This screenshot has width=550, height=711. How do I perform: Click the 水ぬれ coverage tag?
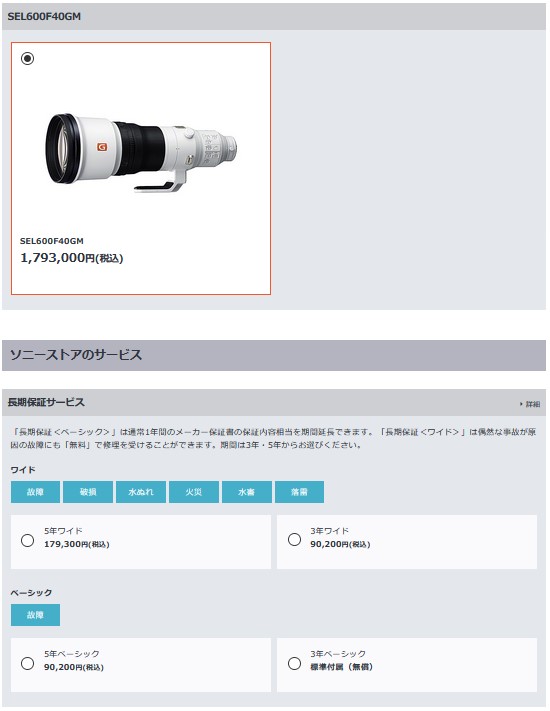click(141, 492)
